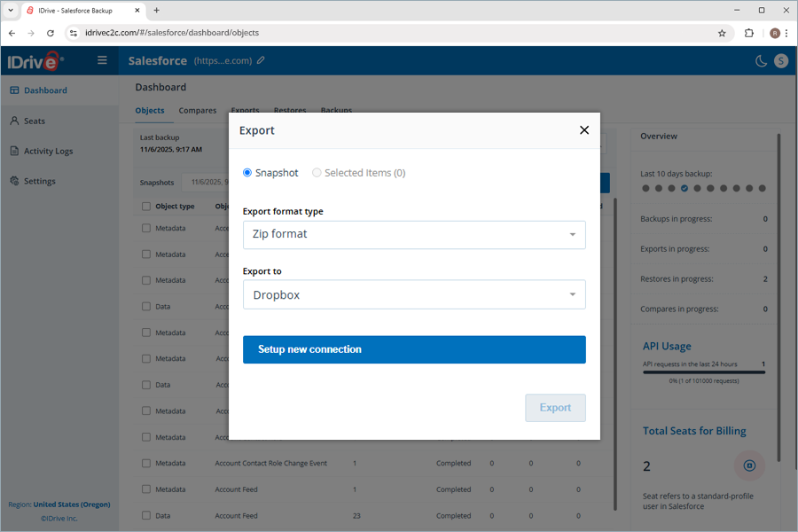The height and width of the screenshot is (532, 798).
Task: Toggle the hamburger menu icon in the sidebar
Action: click(102, 60)
